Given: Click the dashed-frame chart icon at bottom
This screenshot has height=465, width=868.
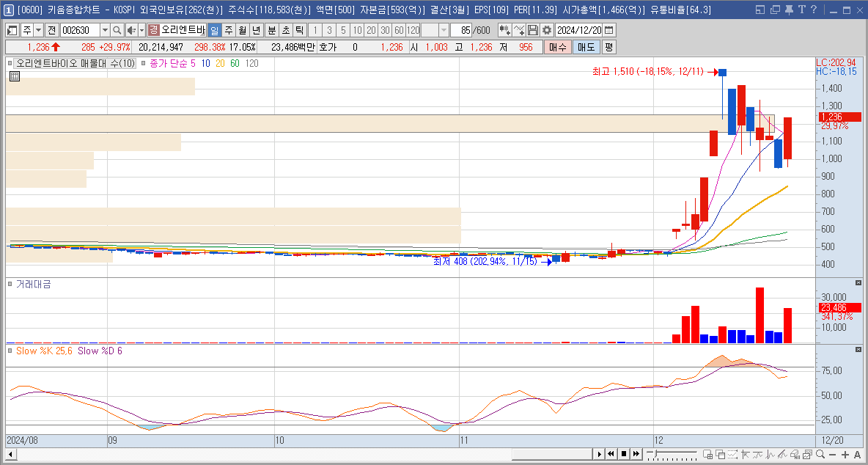Looking at the screenshot, I should [733, 455].
